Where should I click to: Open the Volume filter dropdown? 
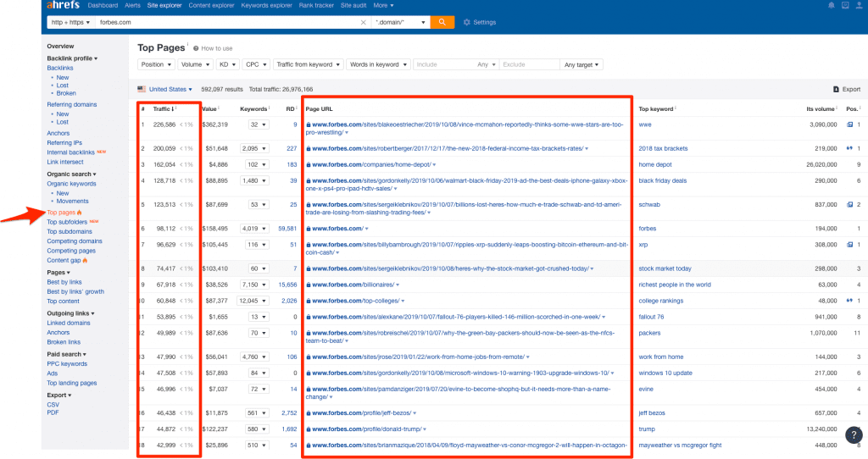196,64
